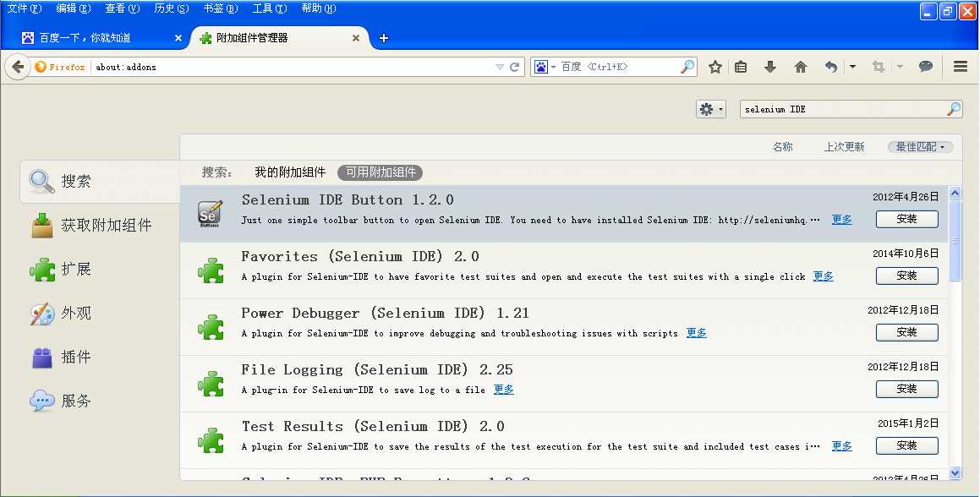Click the home icon in toolbar
980x497 pixels.
point(801,67)
